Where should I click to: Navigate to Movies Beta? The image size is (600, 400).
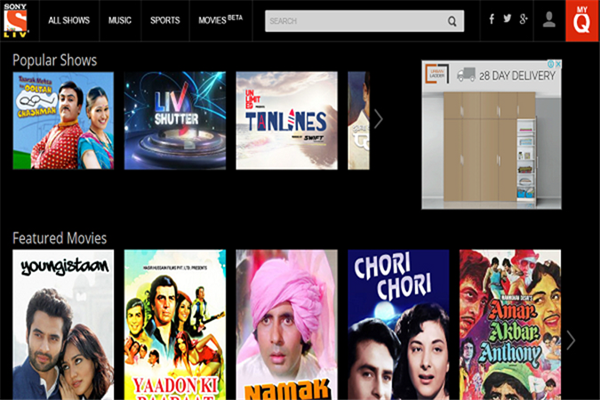[x=220, y=20]
